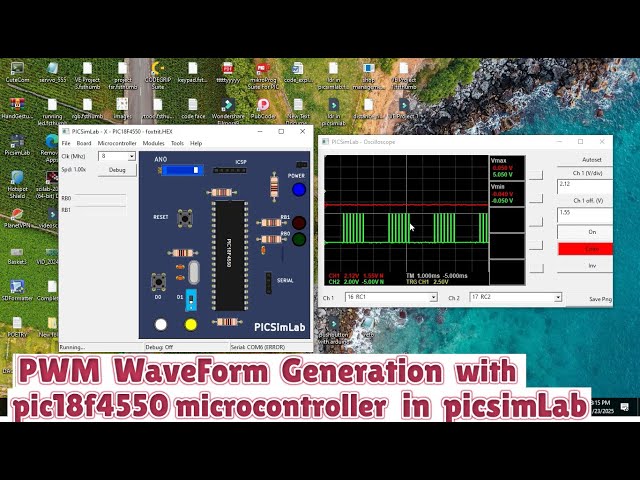640x480 pixels.
Task: Click the ICSP connector on the board
Action: [x=230, y=170]
